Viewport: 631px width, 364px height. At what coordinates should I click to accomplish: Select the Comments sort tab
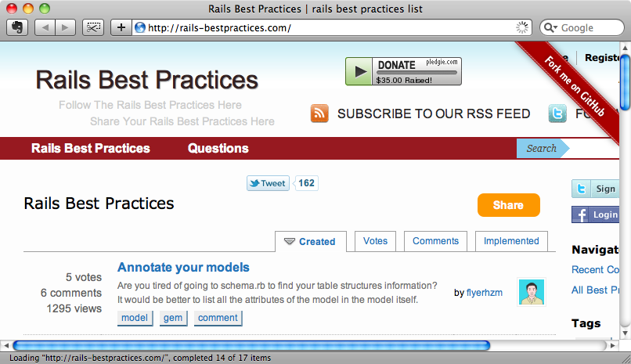435,241
